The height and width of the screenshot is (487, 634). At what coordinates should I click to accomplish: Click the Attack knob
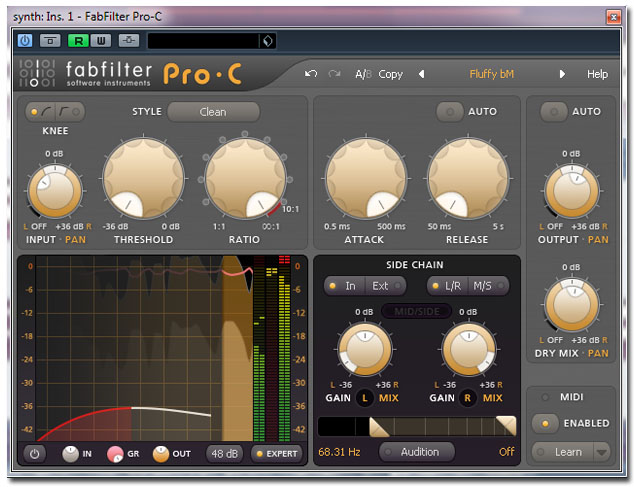pyautogui.click(x=366, y=178)
